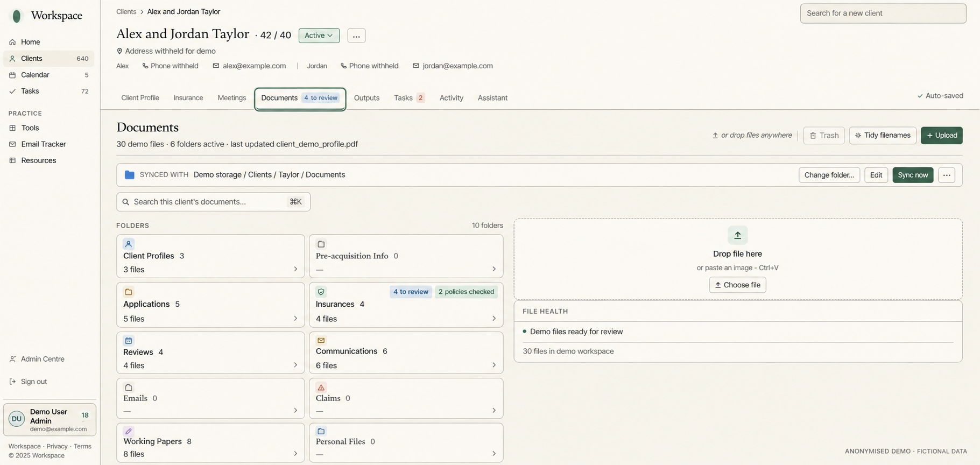Click the Sync now button
The width and height of the screenshot is (980, 465).
(x=913, y=175)
